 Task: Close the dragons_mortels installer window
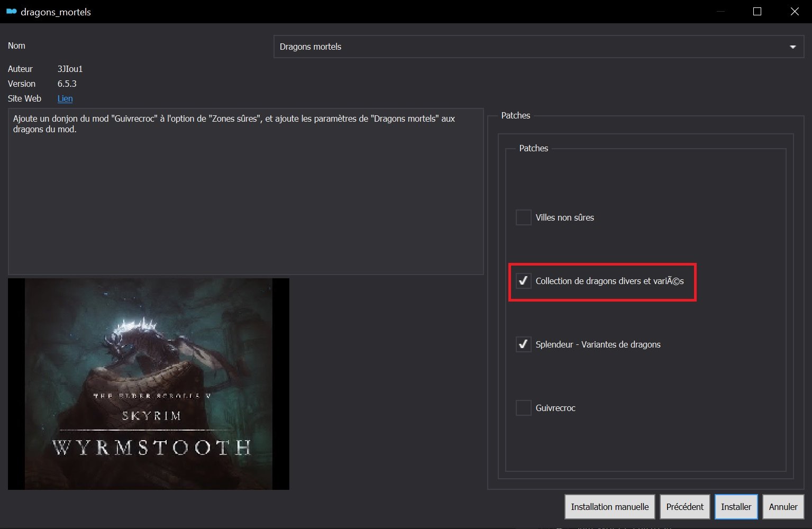pyautogui.click(x=794, y=12)
